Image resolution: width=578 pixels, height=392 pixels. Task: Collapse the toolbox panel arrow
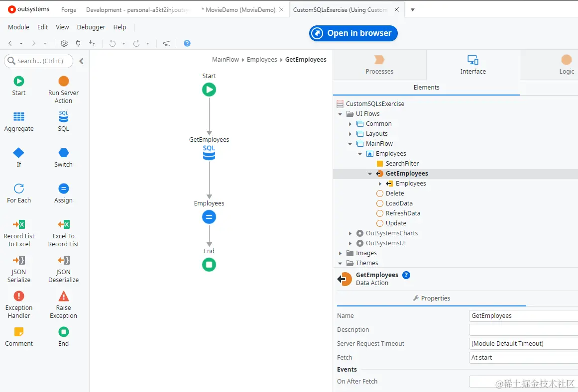pyautogui.click(x=82, y=61)
